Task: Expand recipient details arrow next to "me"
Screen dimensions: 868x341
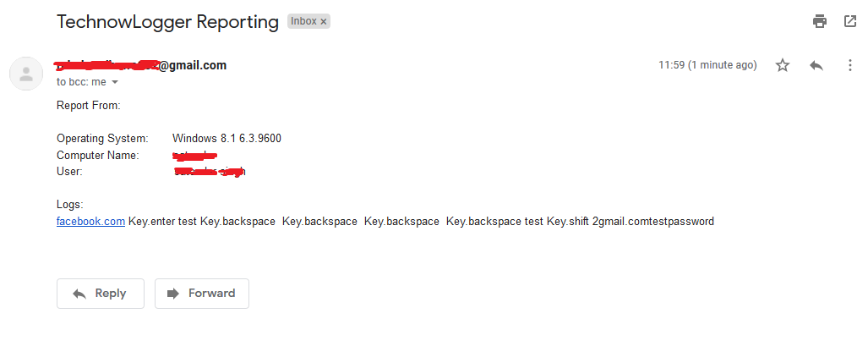Action: [x=115, y=82]
